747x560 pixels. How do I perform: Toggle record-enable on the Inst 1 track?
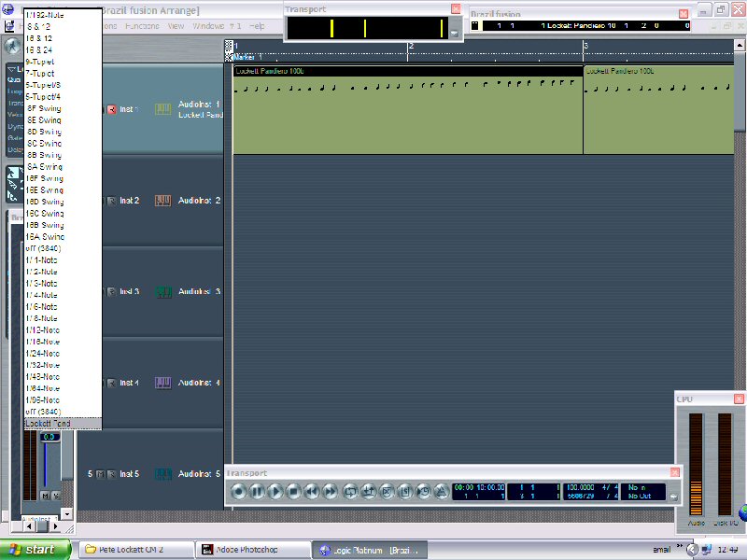point(111,109)
